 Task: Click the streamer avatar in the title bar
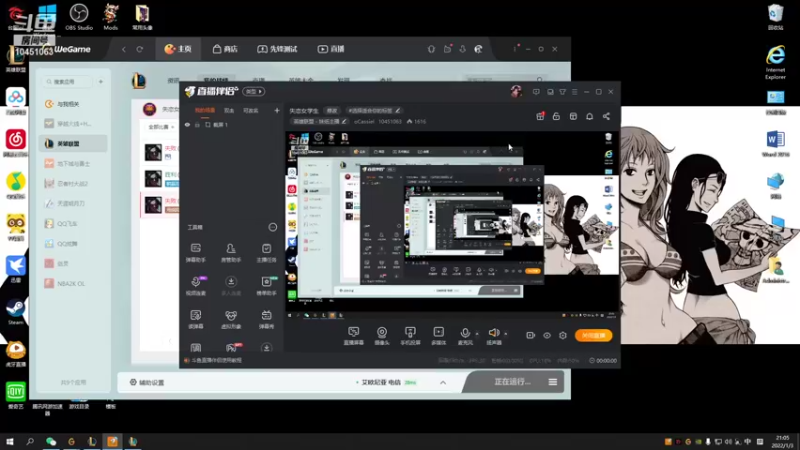point(516,91)
